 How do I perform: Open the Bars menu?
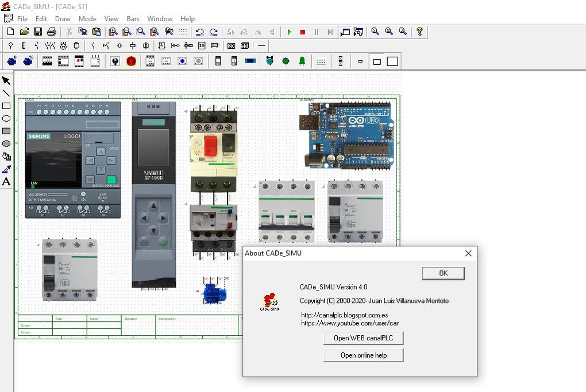click(x=133, y=19)
